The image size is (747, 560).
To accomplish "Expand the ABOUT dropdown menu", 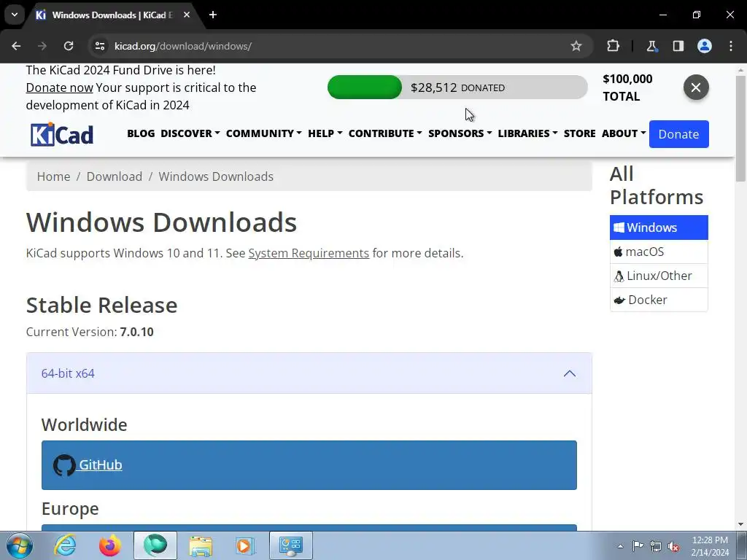I will click(x=624, y=133).
